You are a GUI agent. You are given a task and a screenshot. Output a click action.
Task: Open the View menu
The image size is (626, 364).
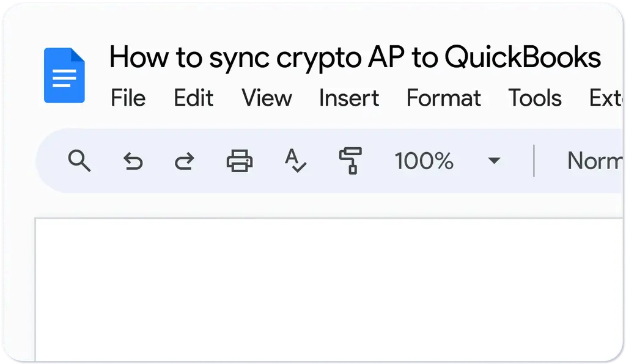tap(267, 98)
